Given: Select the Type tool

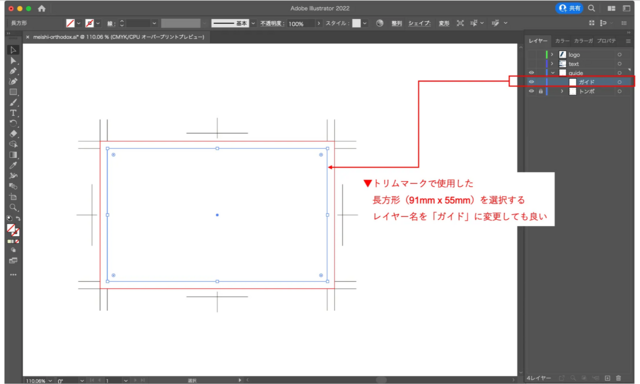Looking at the screenshot, I should (13, 113).
